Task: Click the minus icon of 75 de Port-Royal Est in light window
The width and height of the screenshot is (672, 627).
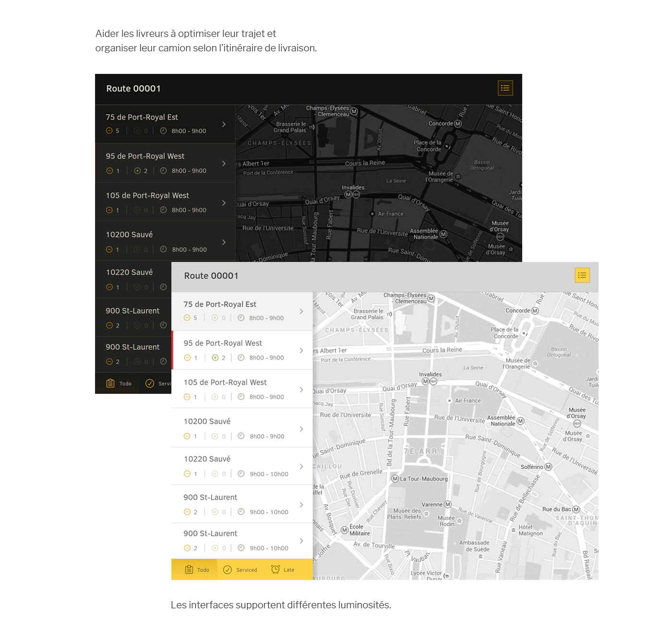Action: [x=187, y=318]
